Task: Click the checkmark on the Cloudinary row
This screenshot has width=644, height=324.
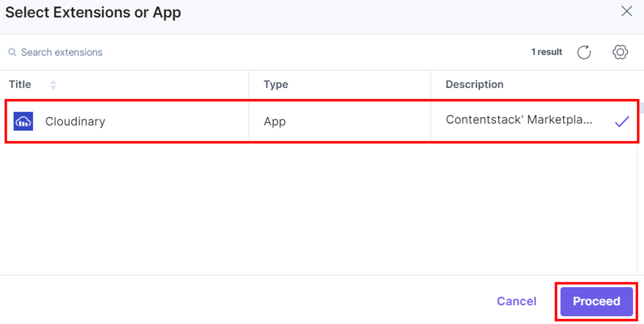Action: [622, 122]
